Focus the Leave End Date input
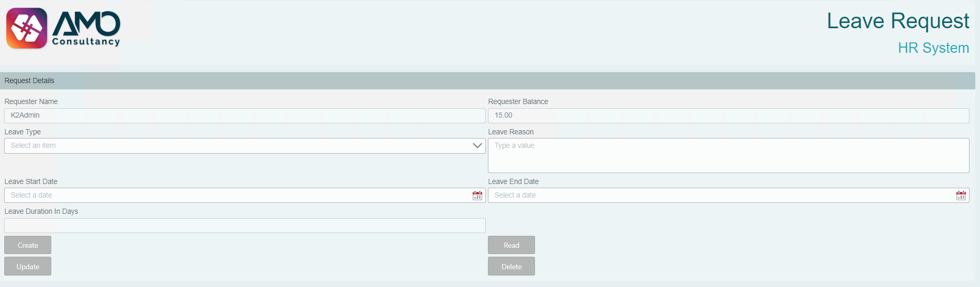The width and height of the screenshot is (980, 287). click(722, 196)
